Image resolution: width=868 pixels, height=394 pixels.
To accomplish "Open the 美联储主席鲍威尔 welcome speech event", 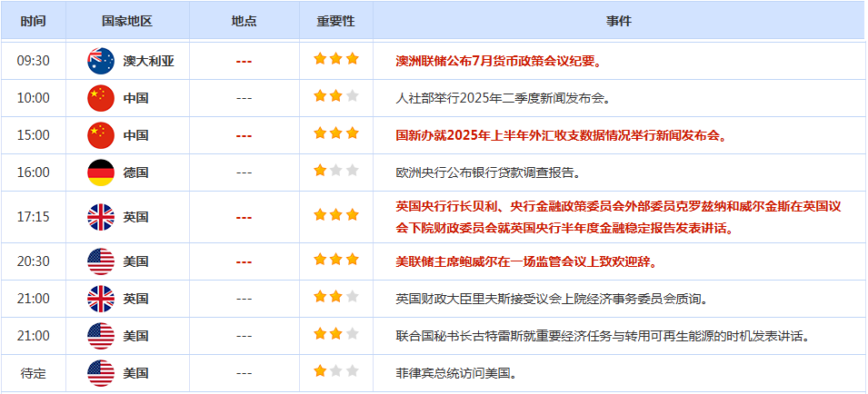I will [526, 261].
